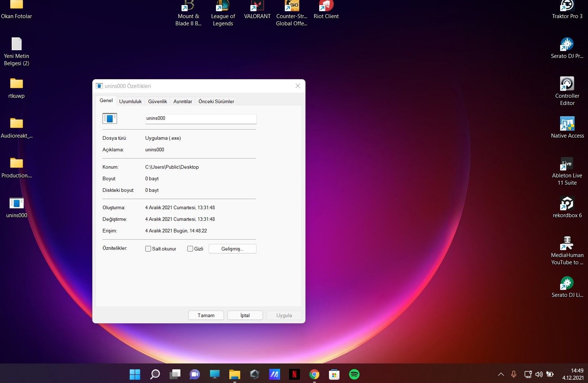
Task: Open Spotify from the taskbar
Action: [354, 374]
